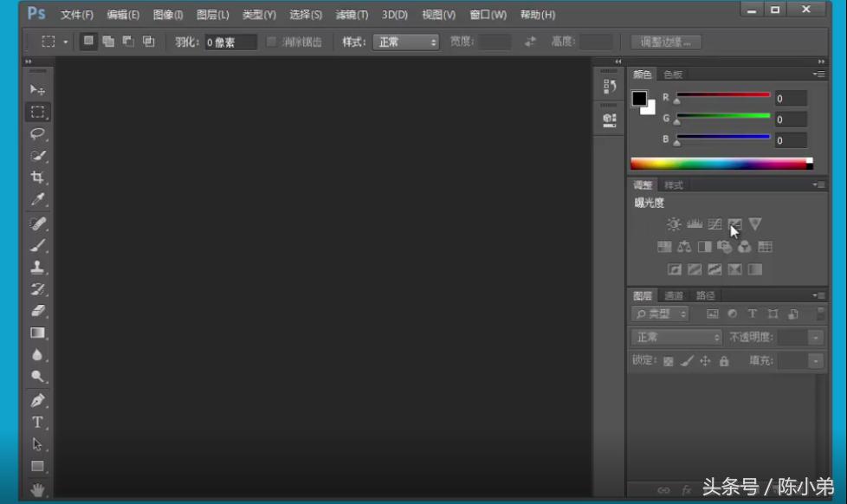The width and height of the screenshot is (847, 504).
Task: Select the Horizontal Type tool
Action: click(36, 422)
